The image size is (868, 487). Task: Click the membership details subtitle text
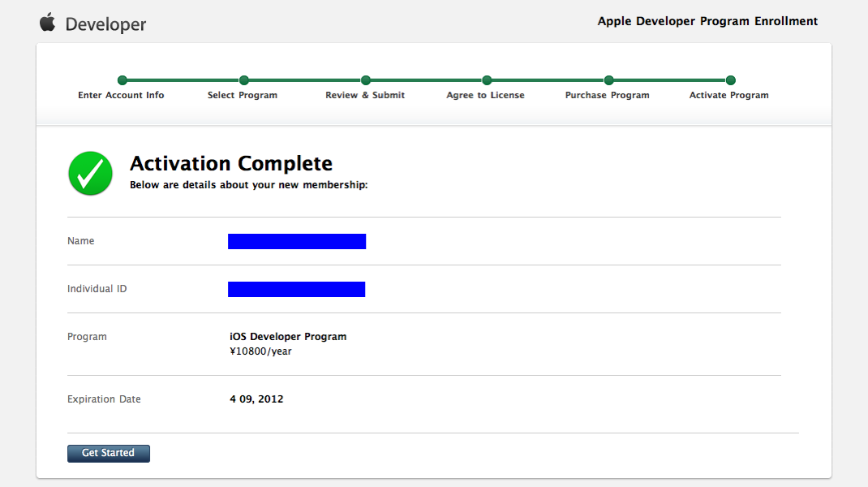248,185
